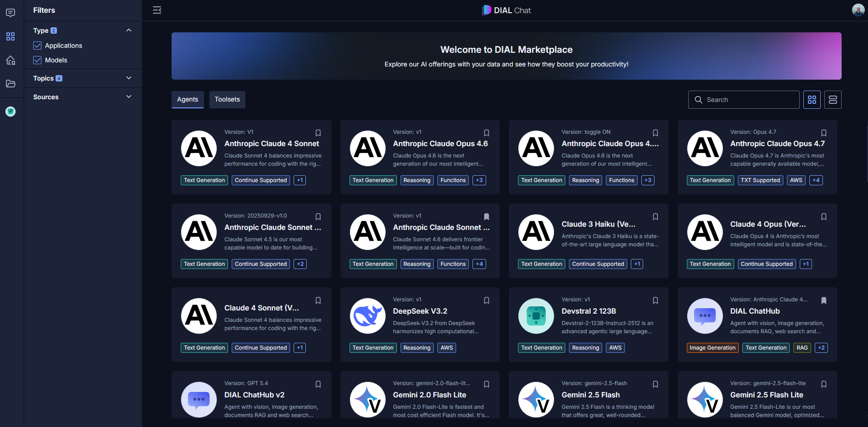868x427 pixels.
Task: Click AWS tag on Claude Opus 4.7
Action: pyautogui.click(x=796, y=180)
